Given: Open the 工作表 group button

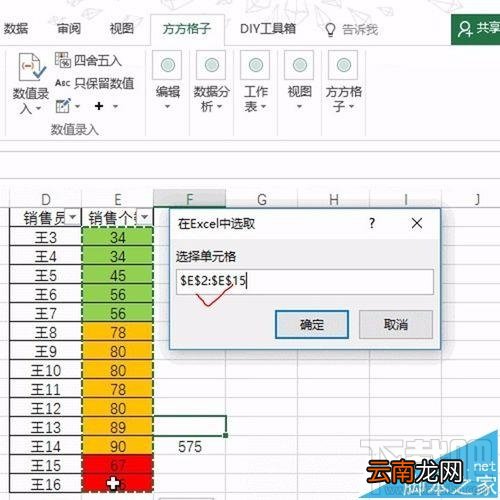Looking at the screenshot, I should pyautogui.click(x=255, y=82).
